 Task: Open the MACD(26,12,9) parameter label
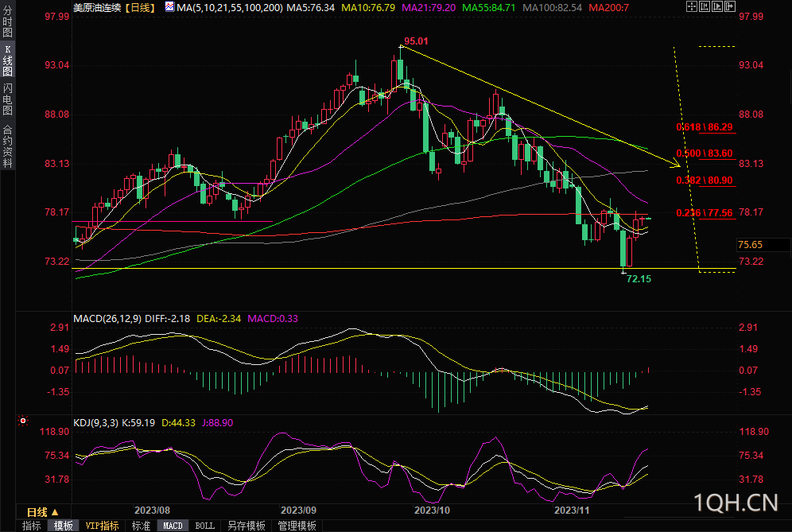pos(107,319)
